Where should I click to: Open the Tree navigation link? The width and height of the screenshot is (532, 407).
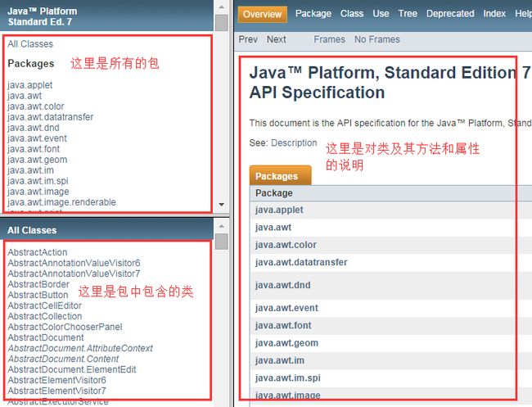(x=408, y=14)
